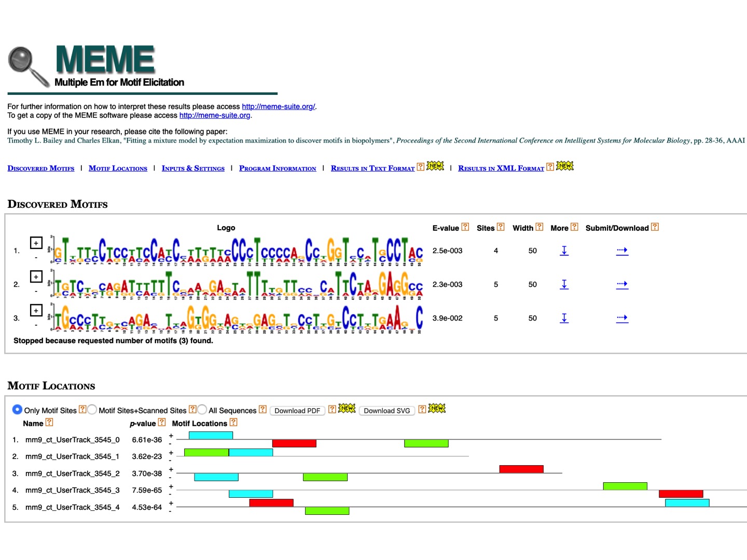Jump to Motif Locations section link
Image resolution: width=747 pixels, height=560 pixels.
click(x=118, y=168)
